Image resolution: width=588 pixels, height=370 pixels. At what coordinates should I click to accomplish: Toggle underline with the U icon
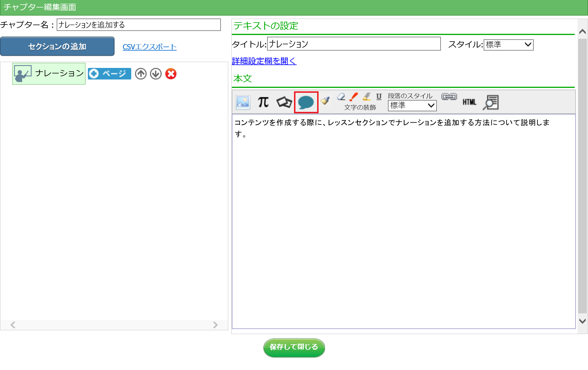click(379, 97)
